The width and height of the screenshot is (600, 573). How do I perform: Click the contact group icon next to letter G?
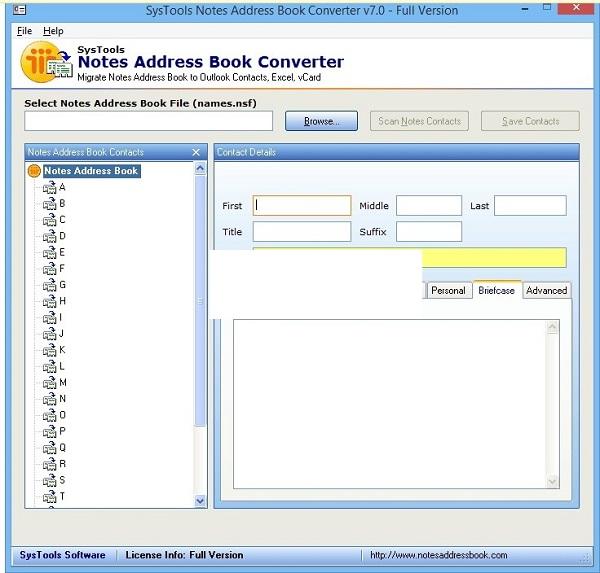click(49, 285)
